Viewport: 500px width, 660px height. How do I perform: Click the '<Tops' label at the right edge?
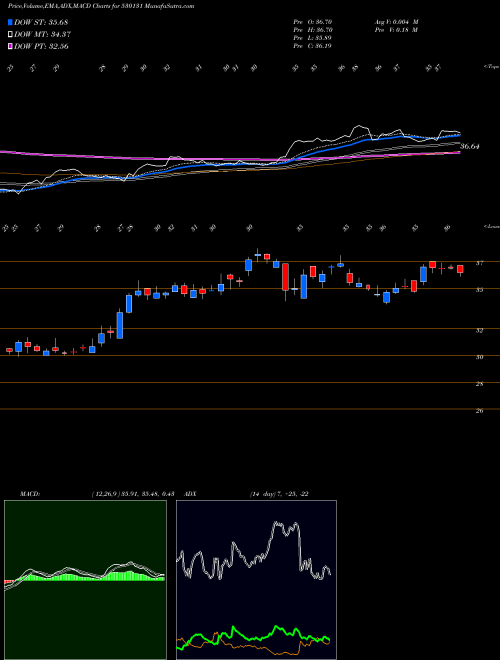[491, 67]
